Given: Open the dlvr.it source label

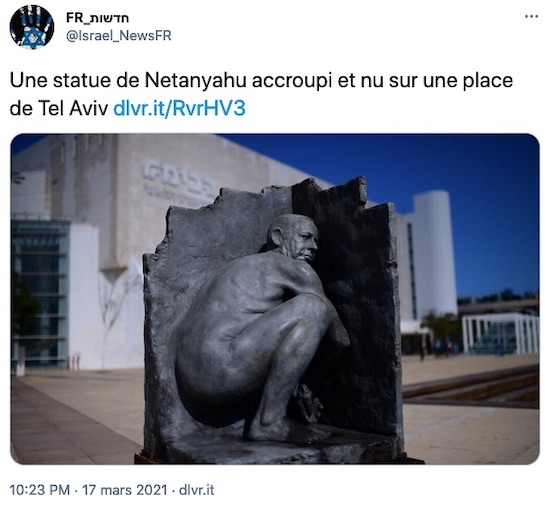Looking at the screenshot, I should point(196,490).
